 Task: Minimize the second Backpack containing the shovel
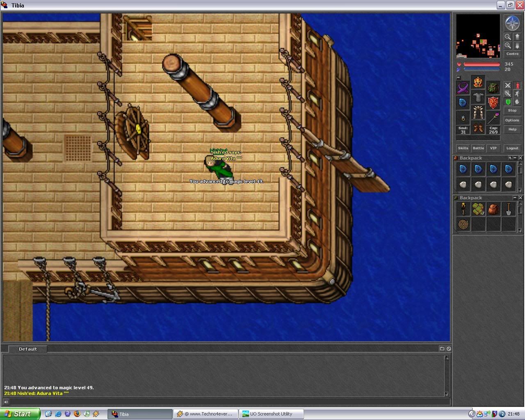click(x=515, y=198)
